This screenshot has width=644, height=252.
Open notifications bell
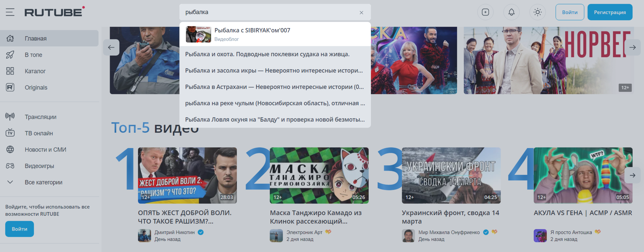pyautogui.click(x=511, y=12)
